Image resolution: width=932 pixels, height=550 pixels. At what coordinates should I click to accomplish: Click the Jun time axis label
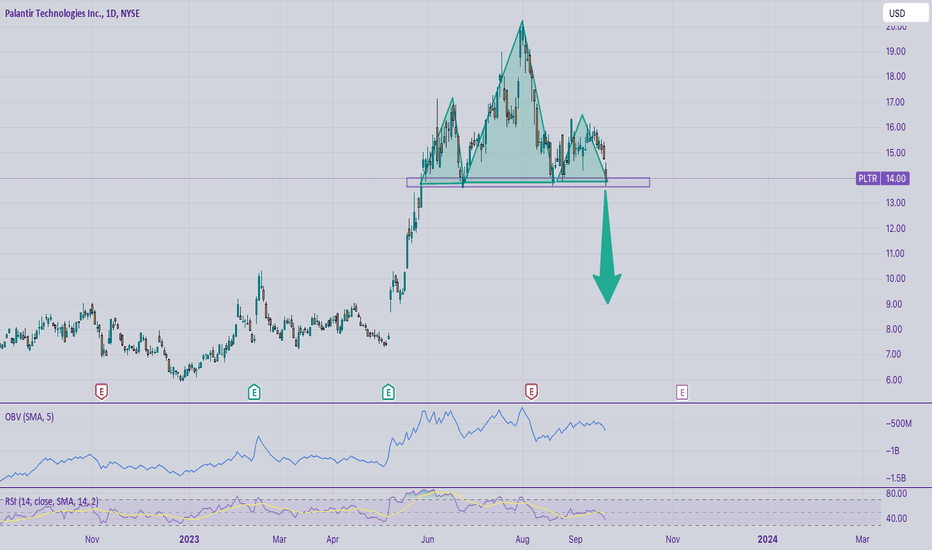pos(427,539)
